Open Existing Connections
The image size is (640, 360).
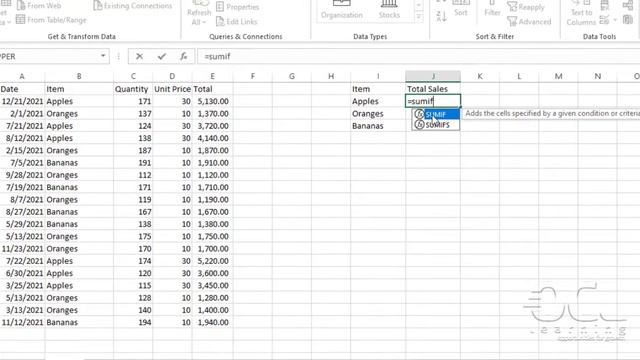(133, 6)
